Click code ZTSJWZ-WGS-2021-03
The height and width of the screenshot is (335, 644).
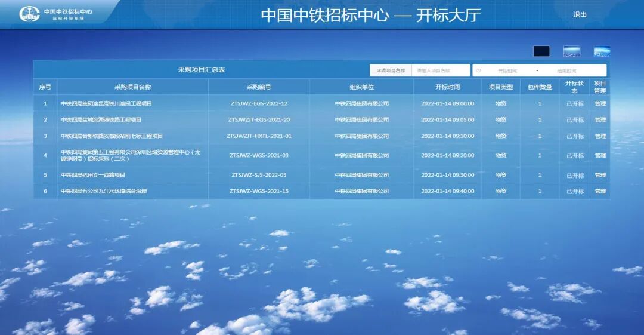259,156
